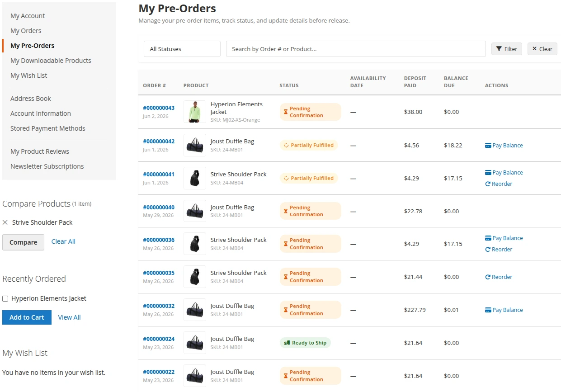The width and height of the screenshot is (561, 392).
Task: Pay Balance for order #000000036
Action: tap(504, 238)
